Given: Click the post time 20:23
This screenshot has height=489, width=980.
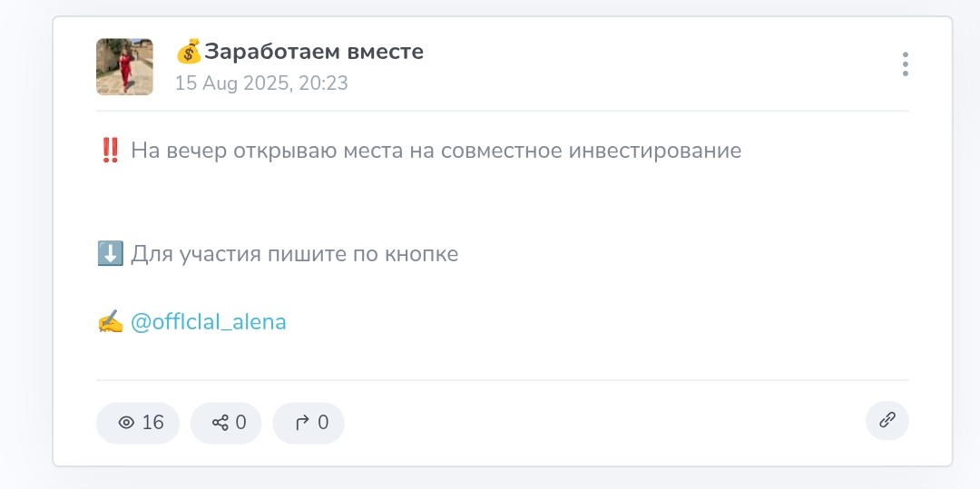Looking at the screenshot, I should (327, 83).
